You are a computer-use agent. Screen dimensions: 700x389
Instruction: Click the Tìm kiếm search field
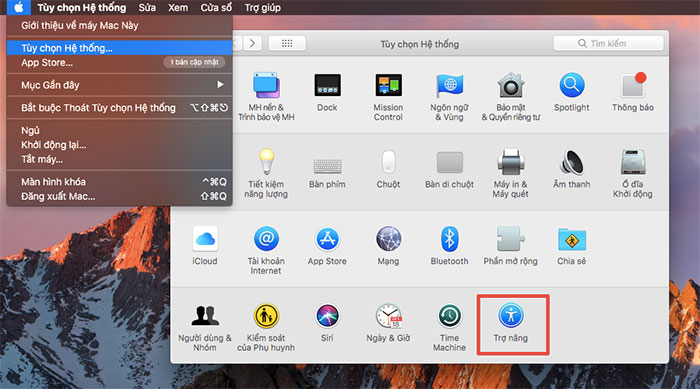point(608,43)
